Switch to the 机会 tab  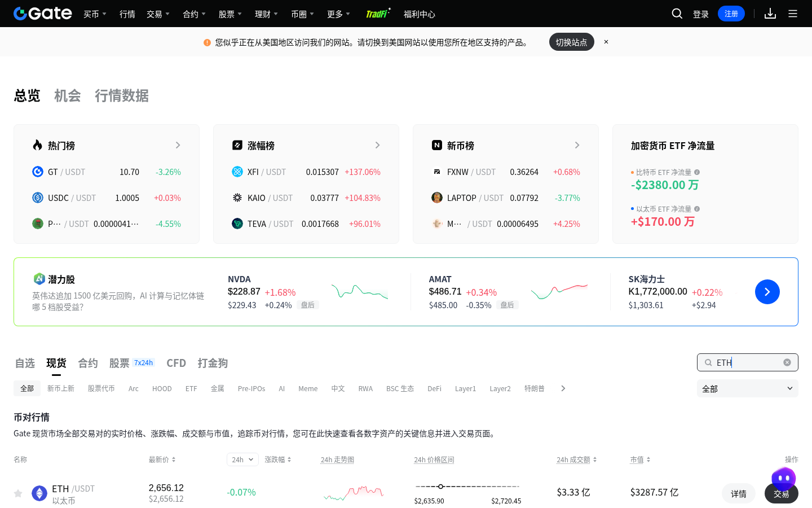(x=68, y=95)
